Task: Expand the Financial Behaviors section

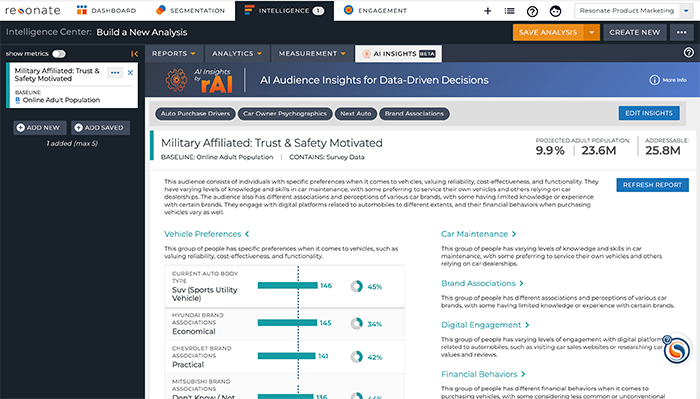Action: coord(483,374)
